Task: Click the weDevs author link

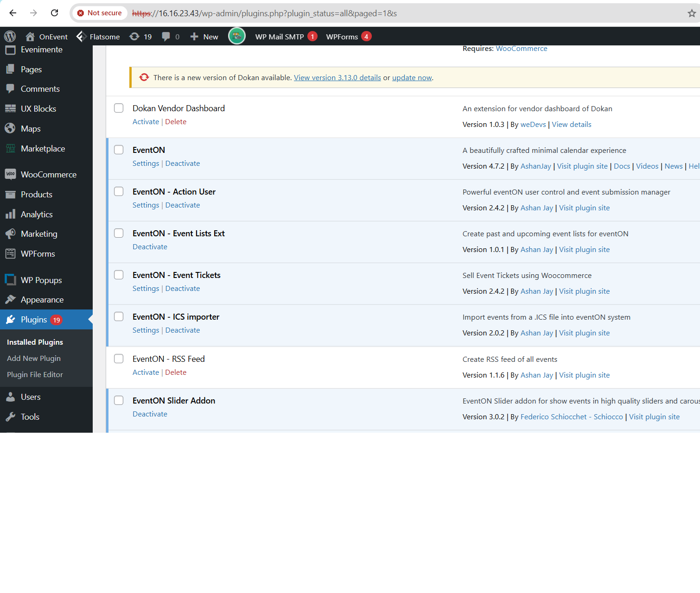Action: point(533,125)
